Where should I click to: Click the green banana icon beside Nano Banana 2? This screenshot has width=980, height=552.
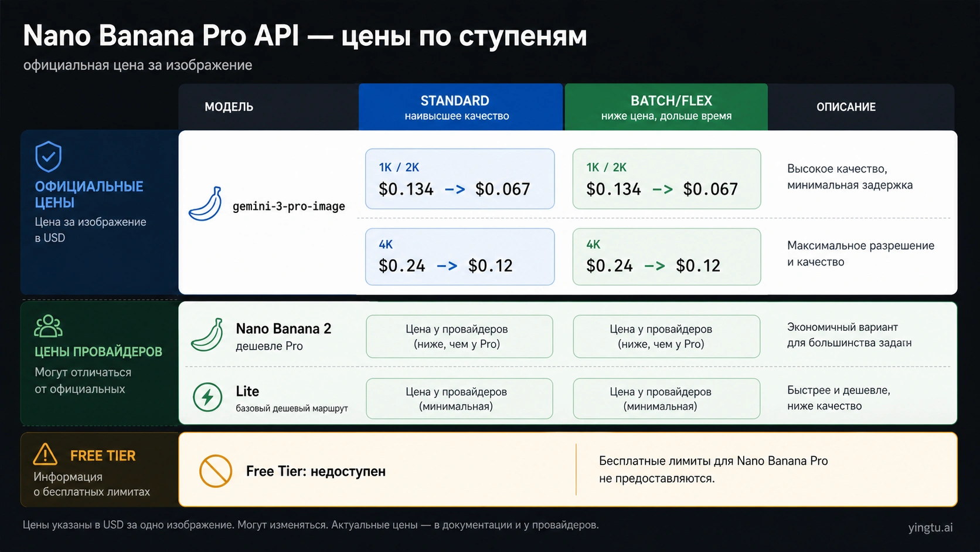tap(207, 335)
